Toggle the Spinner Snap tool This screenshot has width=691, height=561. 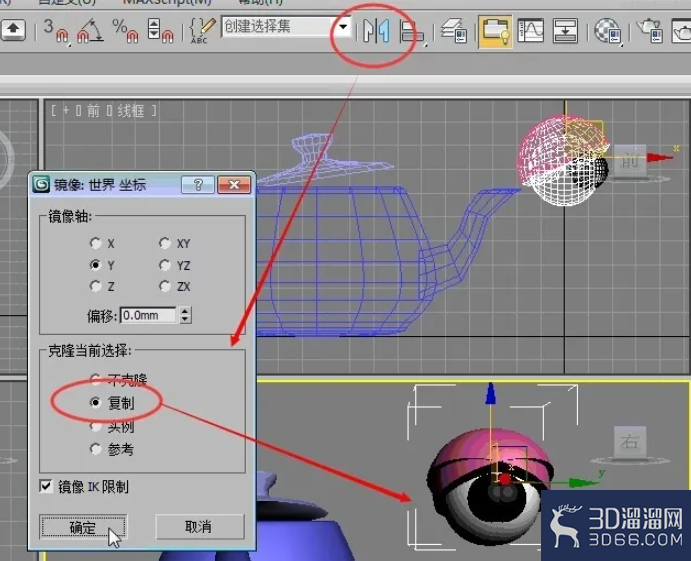[160, 30]
